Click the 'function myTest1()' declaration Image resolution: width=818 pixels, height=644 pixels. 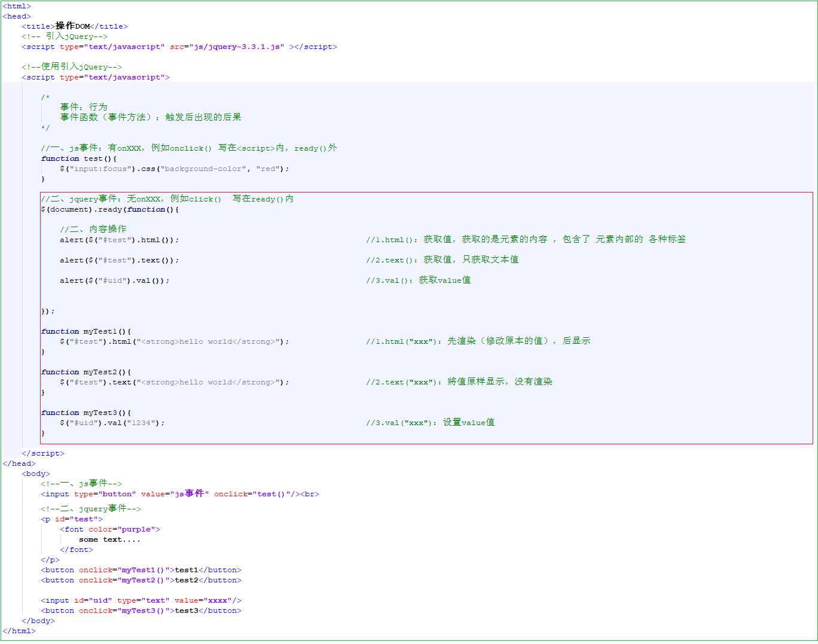click(86, 331)
